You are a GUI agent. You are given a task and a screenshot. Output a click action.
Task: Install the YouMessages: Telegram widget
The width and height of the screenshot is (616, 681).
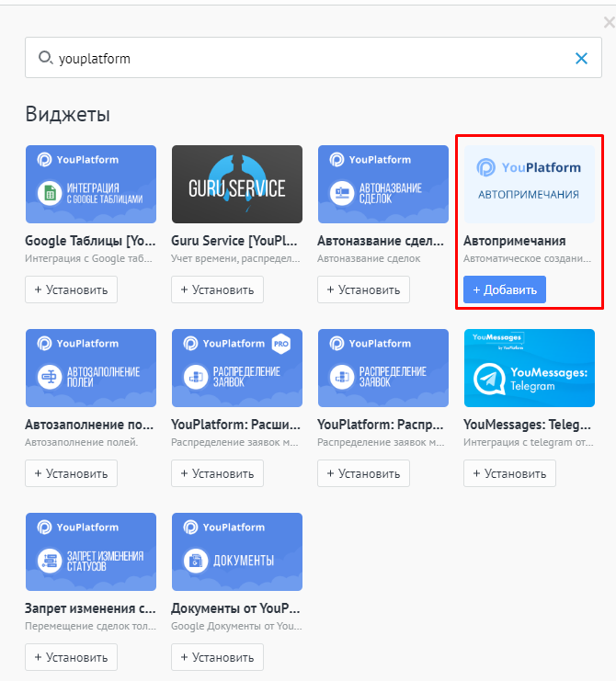coord(509,473)
